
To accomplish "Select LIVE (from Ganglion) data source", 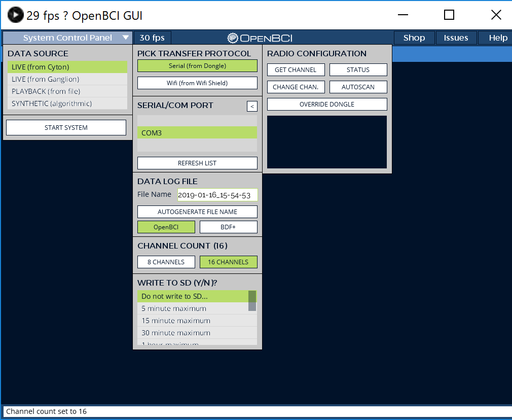I will (67, 79).
